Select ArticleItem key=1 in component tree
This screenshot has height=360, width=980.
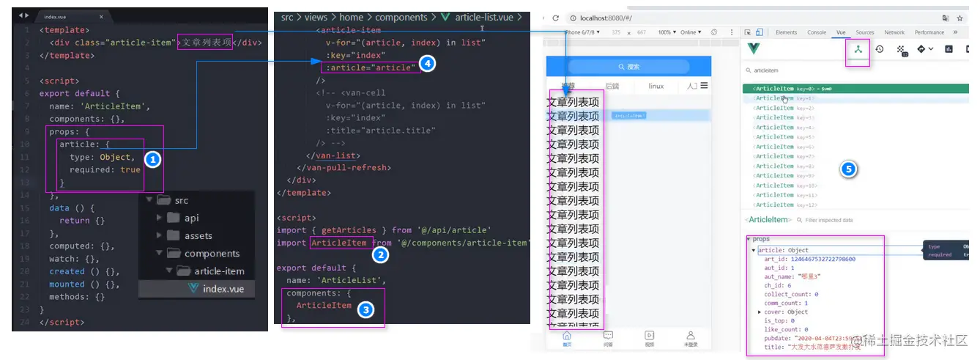(857, 98)
